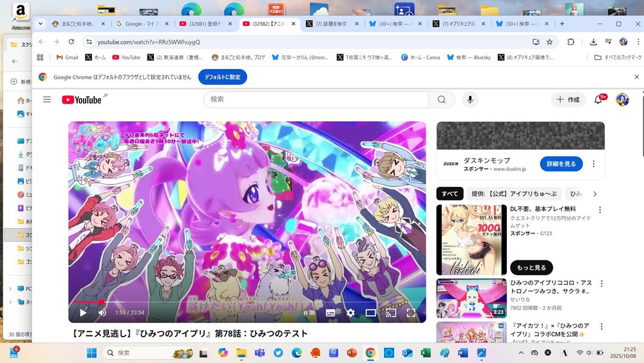
Task: Switch to the Google マイ tab
Action: (141, 24)
